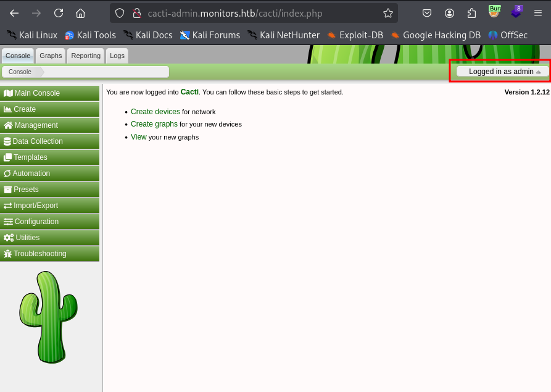Open the Kali Tools bookmark
Viewport: 551px width, 392px height.
point(90,35)
